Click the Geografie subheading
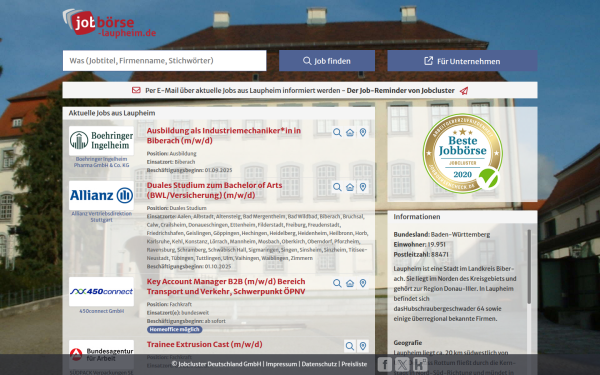This screenshot has width=600, height=375. click(x=408, y=343)
